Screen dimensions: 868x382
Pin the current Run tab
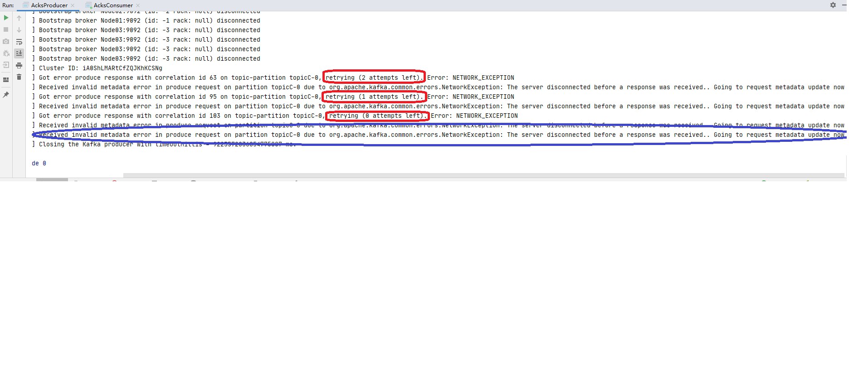[x=6, y=95]
